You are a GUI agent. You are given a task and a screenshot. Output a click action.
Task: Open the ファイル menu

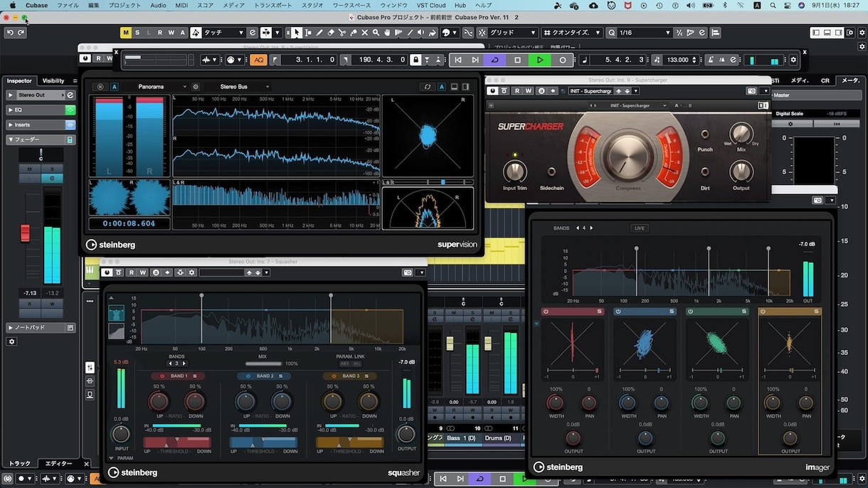click(x=68, y=5)
